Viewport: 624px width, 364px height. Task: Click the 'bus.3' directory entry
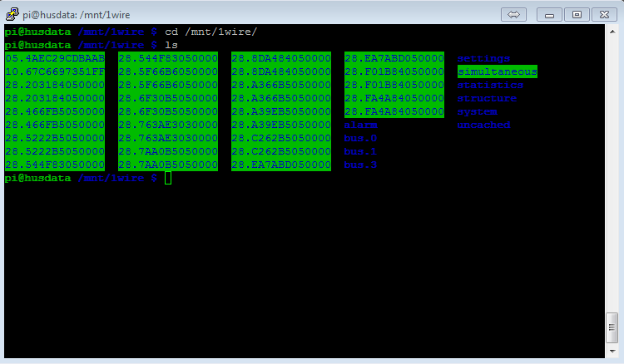360,165
